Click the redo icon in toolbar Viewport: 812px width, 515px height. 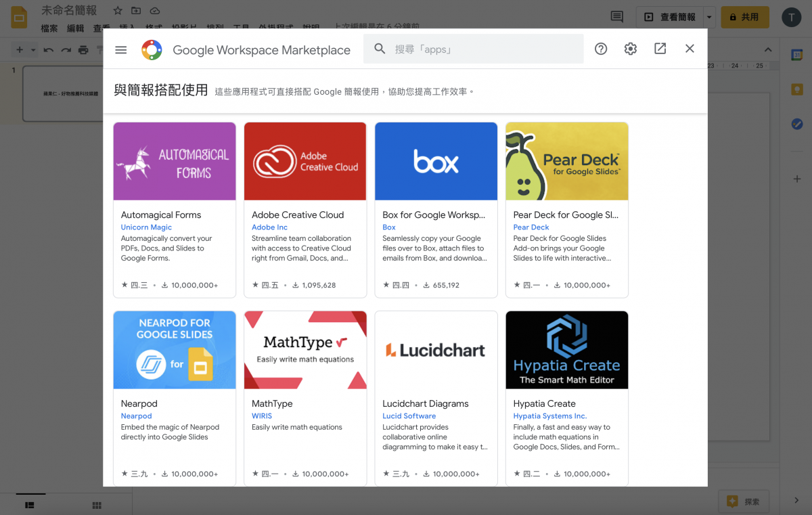(66, 49)
